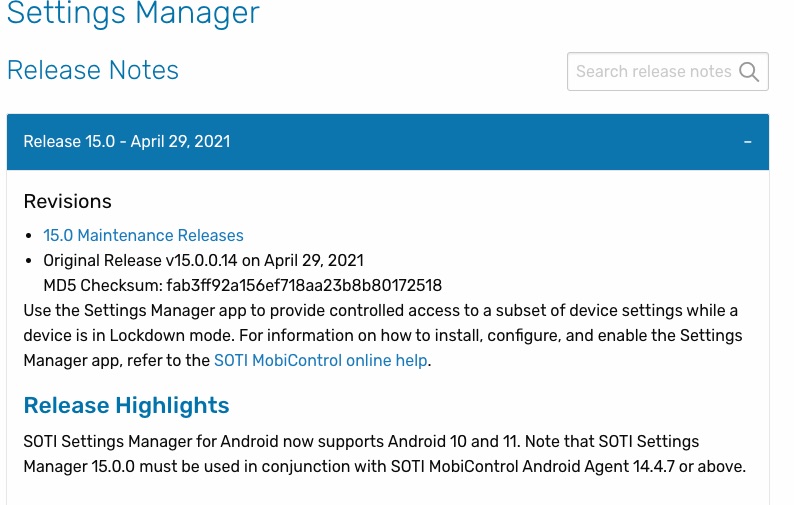Click the magnifier search icon
This screenshot has width=794, height=505.
pos(749,72)
